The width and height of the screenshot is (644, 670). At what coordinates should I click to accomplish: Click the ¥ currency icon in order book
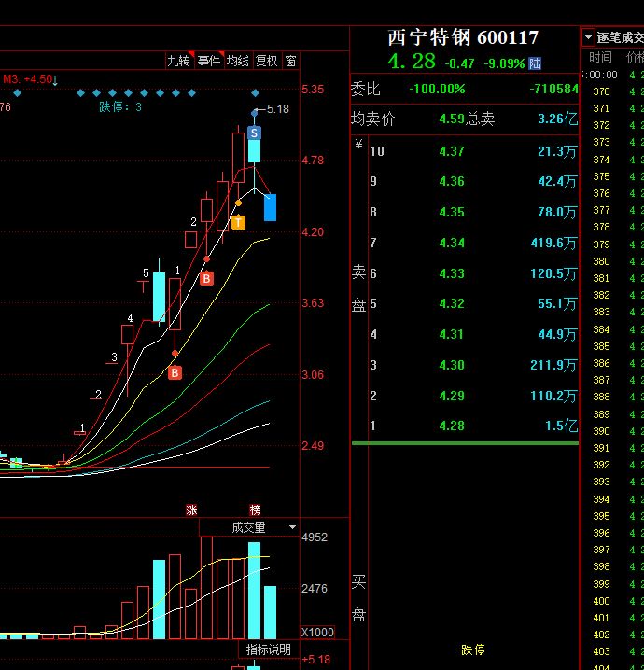pyautogui.click(x=359, y=144)
